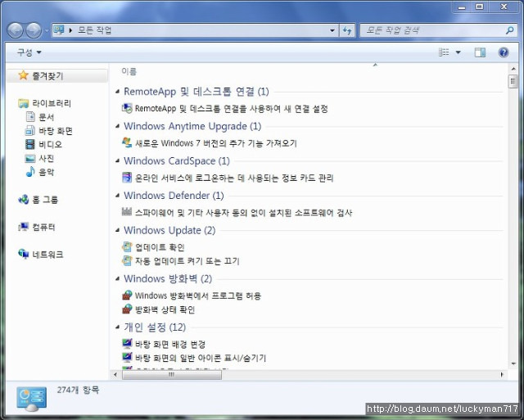This screenshot has height=420, width=524.
Task: Click the magnifier search icon
Action: (x=509, y=30)
